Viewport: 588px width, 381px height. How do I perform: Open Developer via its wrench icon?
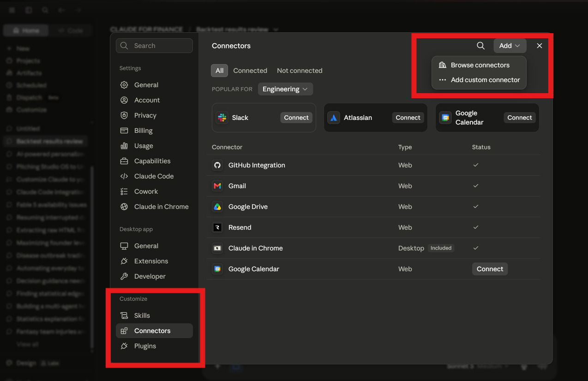tap(124, 276)
